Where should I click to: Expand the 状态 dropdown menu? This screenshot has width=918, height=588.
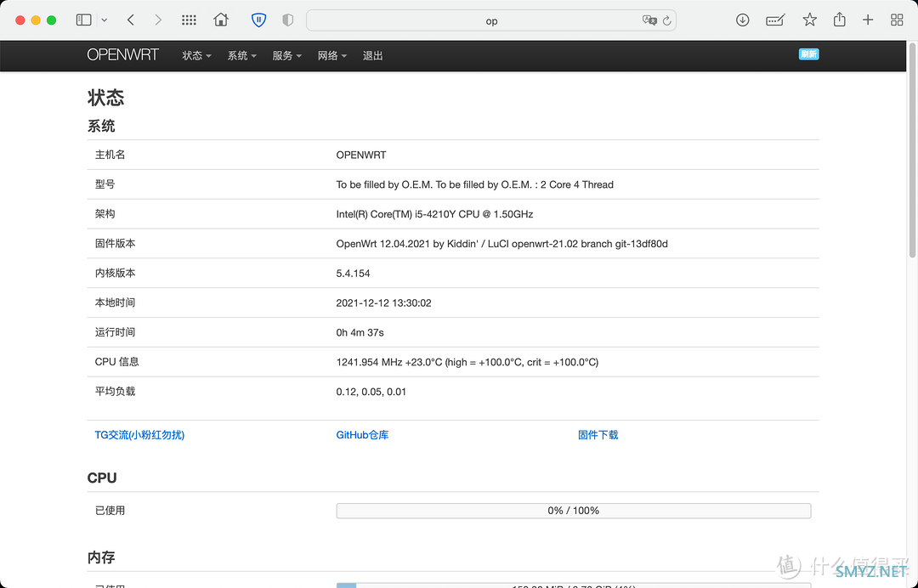coord(196,55)
